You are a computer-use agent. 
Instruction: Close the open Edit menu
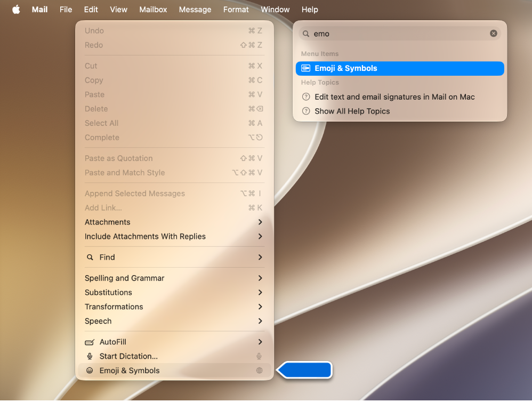click(91, 10)
